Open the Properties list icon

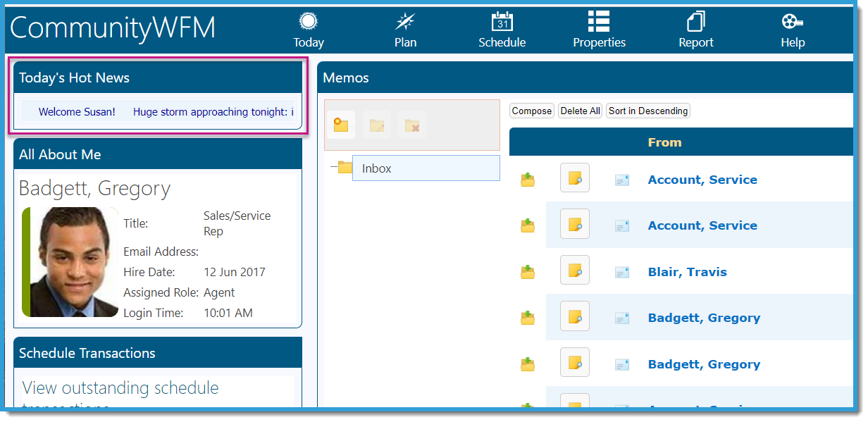pos(599,22)
